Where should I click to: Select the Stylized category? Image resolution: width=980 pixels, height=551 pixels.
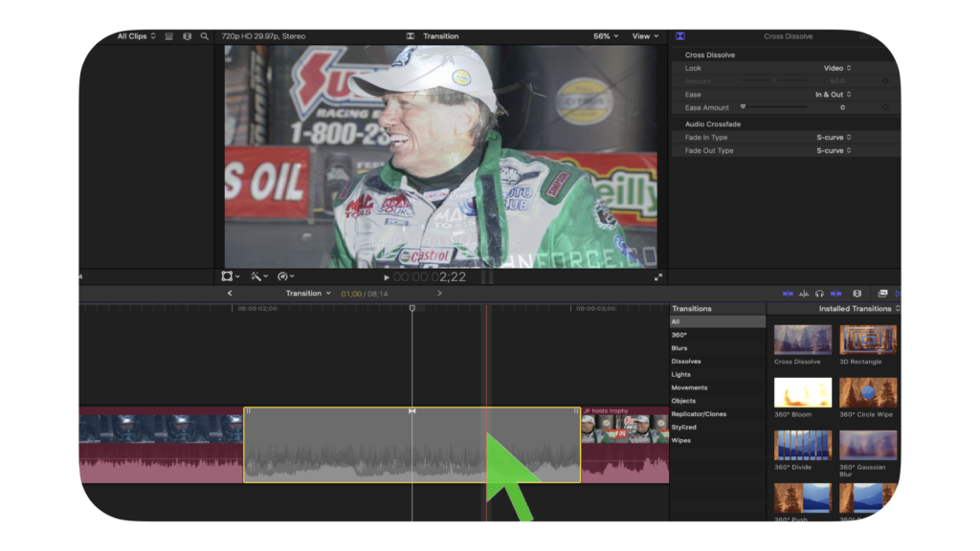[718, 427]
